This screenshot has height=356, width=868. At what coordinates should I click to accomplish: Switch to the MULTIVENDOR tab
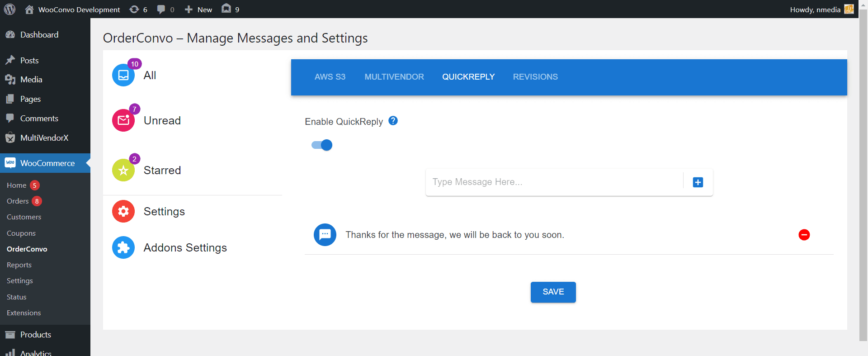pos(394,77)
